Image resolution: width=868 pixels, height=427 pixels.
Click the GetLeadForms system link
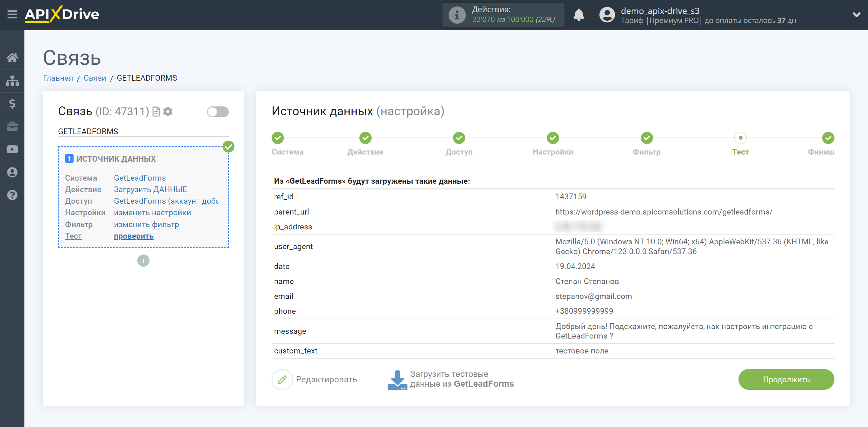pyautogui.click(x=140, y=178)
